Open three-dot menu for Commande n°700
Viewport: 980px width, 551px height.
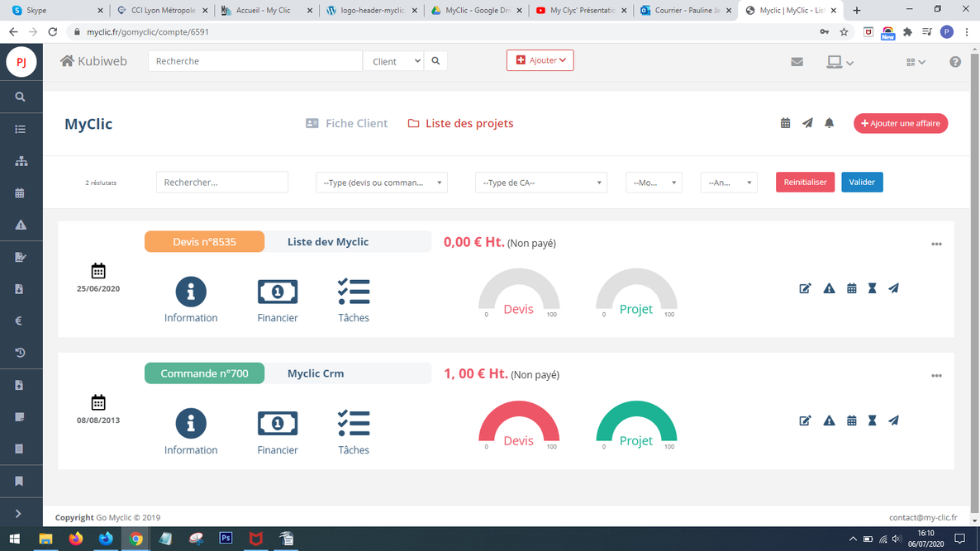pyautogui.click(x=936, y=376)
